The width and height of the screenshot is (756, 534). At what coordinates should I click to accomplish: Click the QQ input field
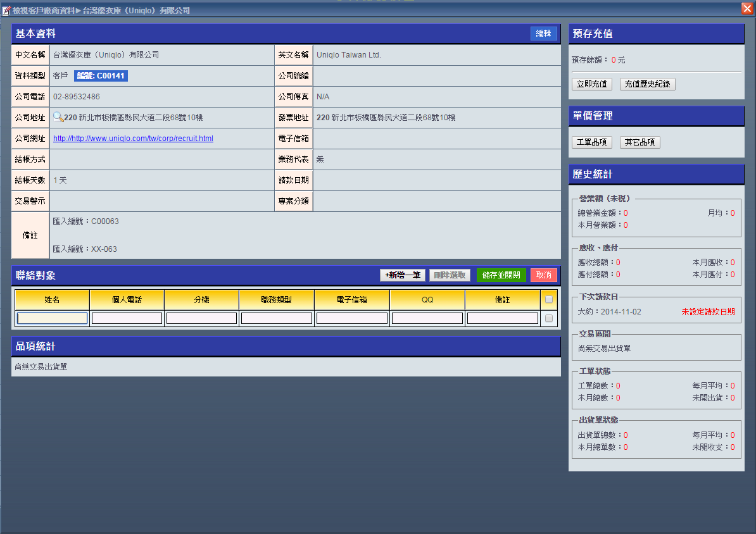click(x=427, y=318)
